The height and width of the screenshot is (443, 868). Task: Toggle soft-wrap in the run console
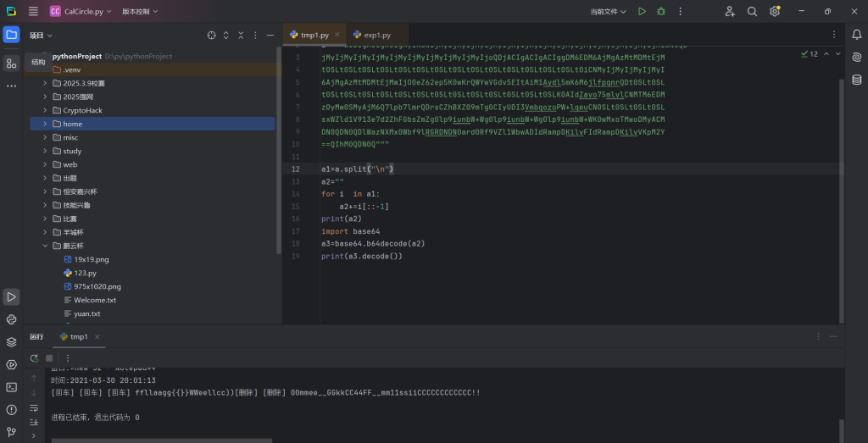[x=35, y=407]
